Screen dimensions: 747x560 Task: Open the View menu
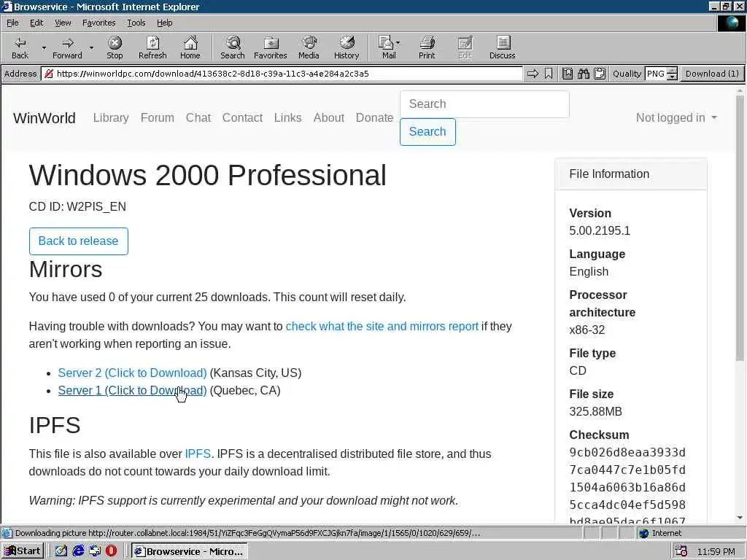63,23
